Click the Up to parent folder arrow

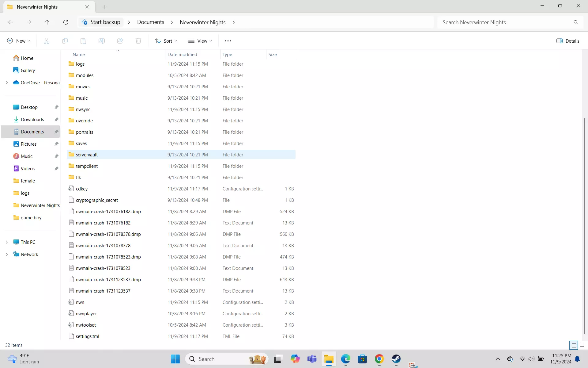(x=47, y=22)
